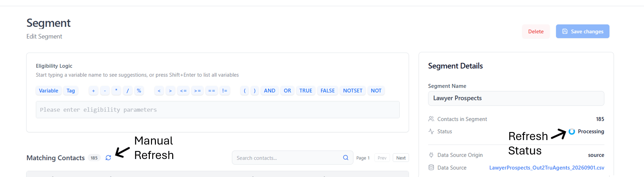Click the manual refresh icon beside Matching Contacts

tap(108, 158)
